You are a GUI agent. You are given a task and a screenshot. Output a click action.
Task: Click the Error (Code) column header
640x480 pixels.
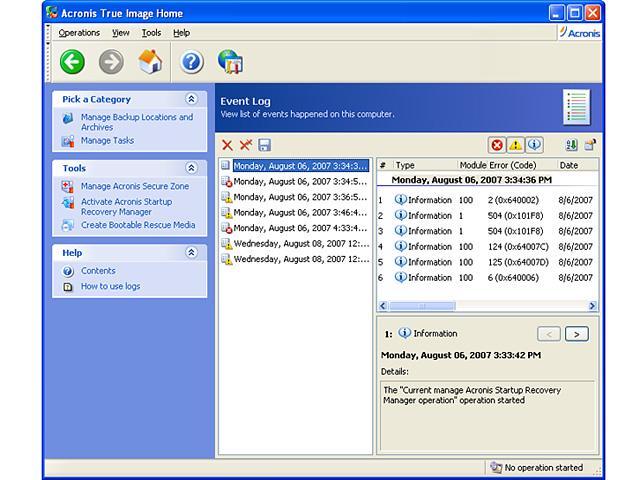point(513,165)
